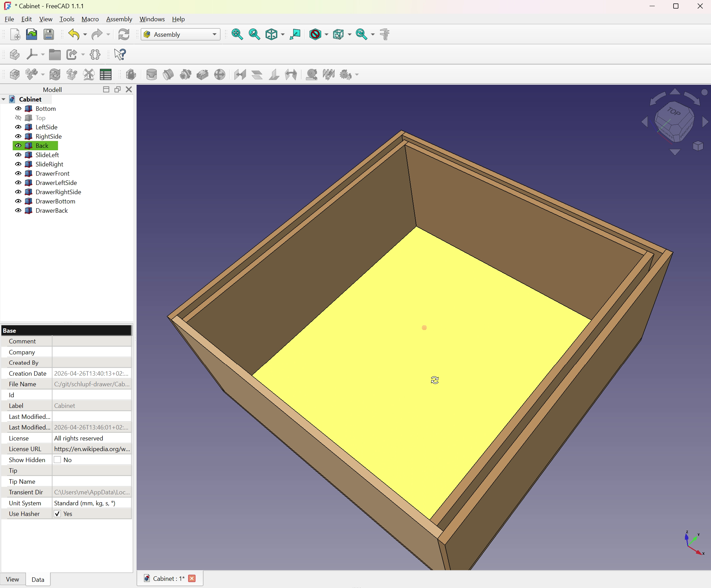711x588 pixels.
Task: Open the Insert Component dropdown arrow
Action: [x=43, y=74]
